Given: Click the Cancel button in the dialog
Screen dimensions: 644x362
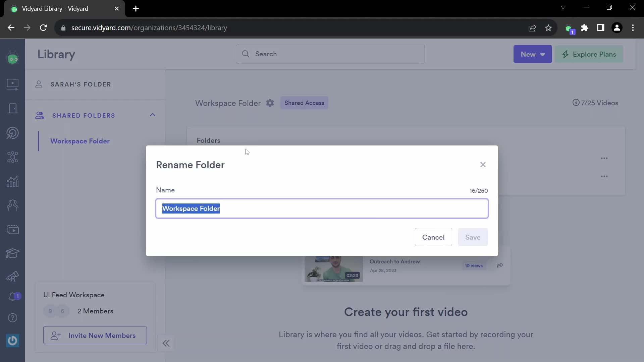Looking at the screenshot, I should 433,237.
